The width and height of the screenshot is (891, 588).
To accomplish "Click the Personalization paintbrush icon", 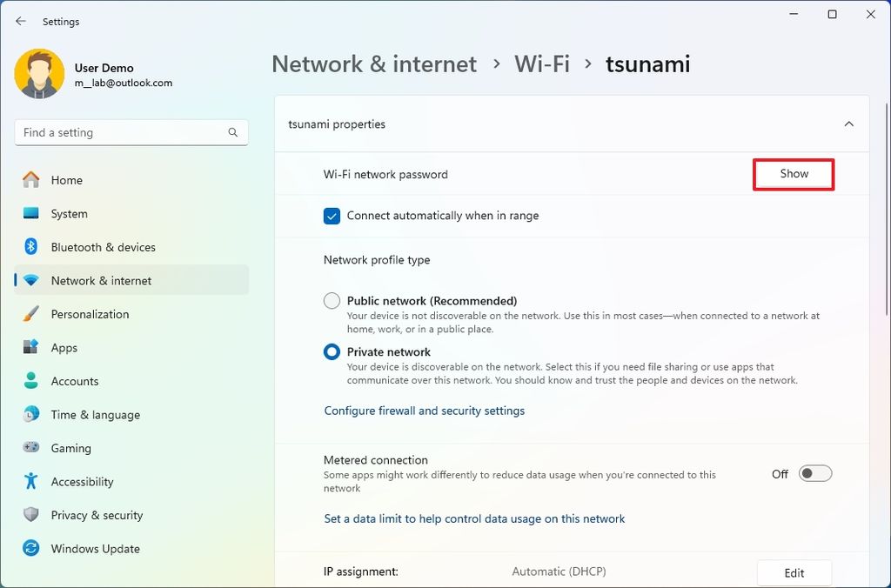I will pos(29,314).
